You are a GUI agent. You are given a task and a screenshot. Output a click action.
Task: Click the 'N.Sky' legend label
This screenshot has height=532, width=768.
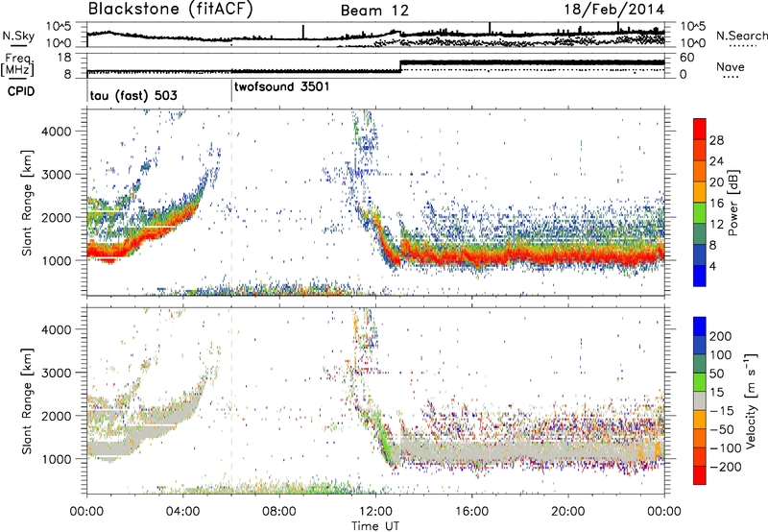(x=18, y=36)
